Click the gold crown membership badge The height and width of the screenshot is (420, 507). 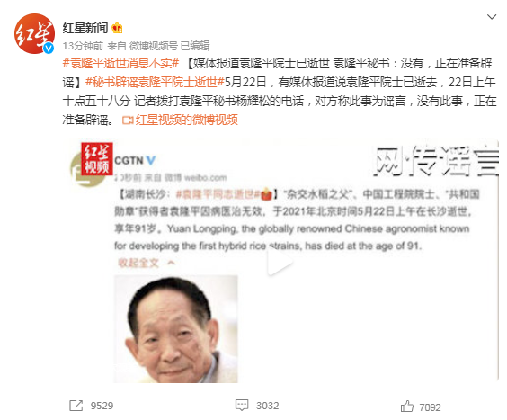[x=117, y=29]
